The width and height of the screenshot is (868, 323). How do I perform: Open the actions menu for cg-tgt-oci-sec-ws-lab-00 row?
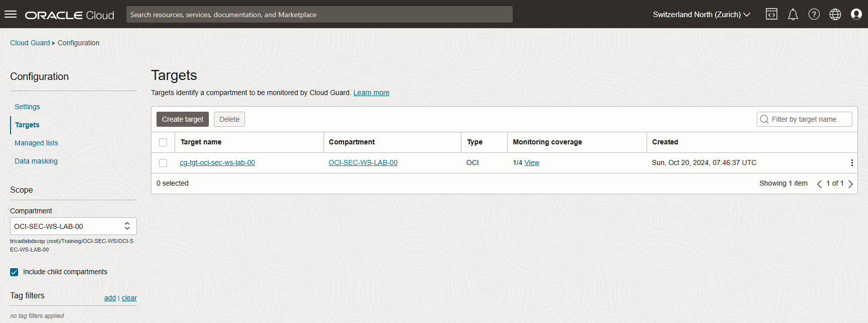point(852,163)
